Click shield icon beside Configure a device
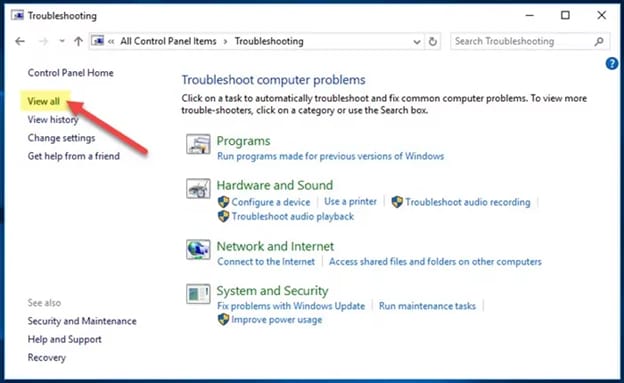Screen dimensions: 624x383 (223, 202)
